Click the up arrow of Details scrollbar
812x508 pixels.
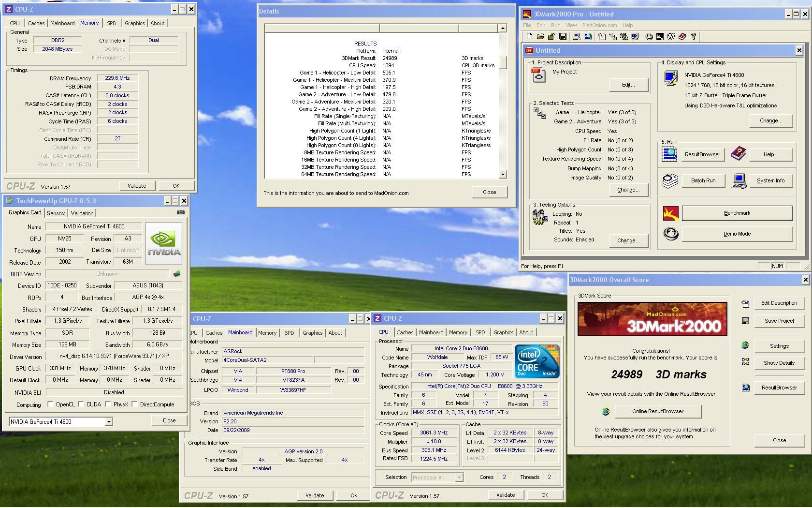click(503, 29)
